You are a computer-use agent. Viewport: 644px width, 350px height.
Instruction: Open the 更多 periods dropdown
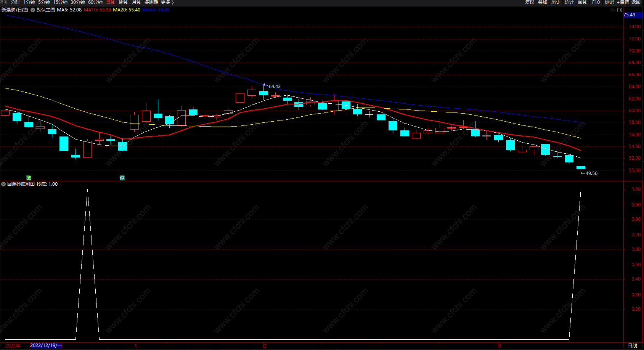tap(167, 2)
